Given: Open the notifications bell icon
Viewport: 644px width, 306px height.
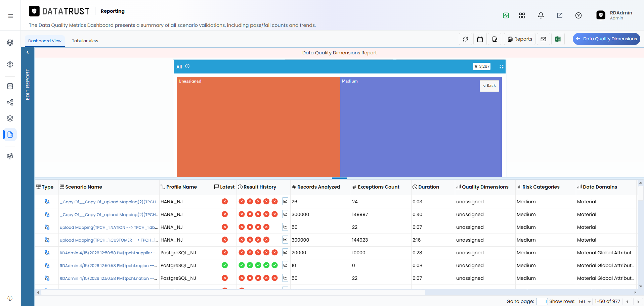Looking at the screenshot, I should click(541, 15).
